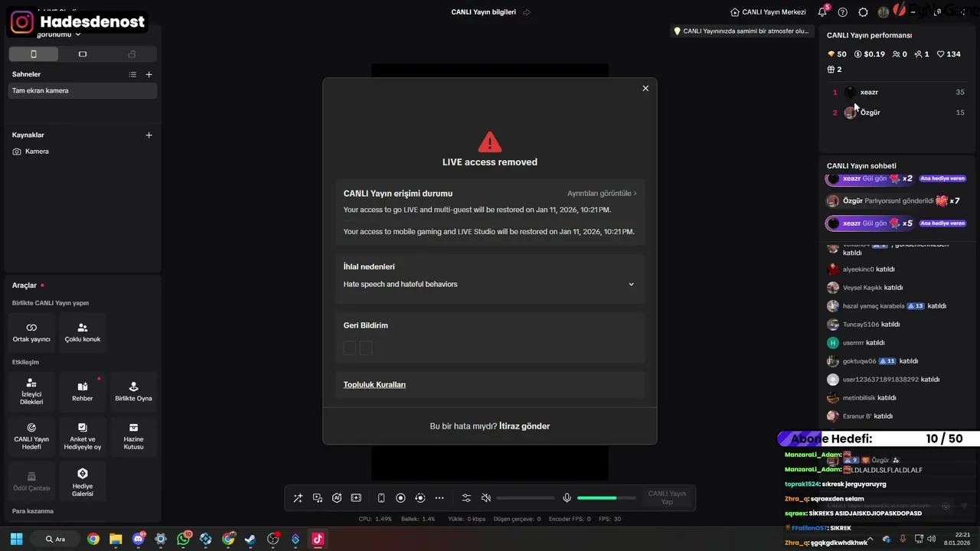Adjust the muted speaker volume slider

tap(525, 498)
